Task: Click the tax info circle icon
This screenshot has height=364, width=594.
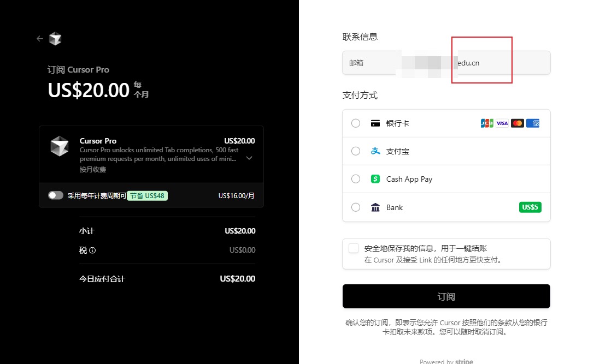Action: click(x=92, y=250)
